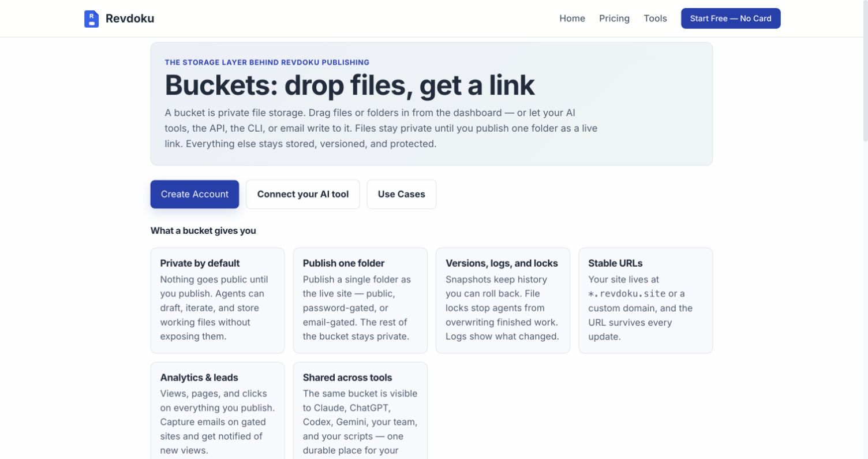868x459 pixels.
Task: Click the 'Analytics & leads' card title
Action: click(199, 378)
